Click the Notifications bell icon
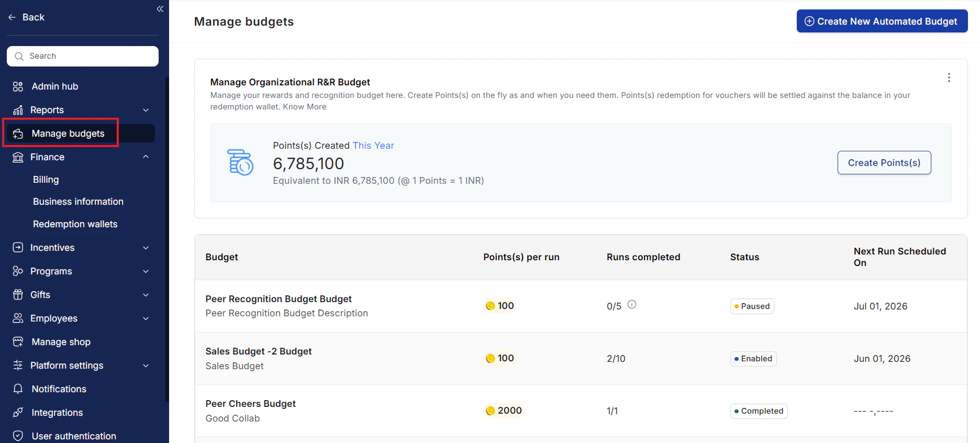The width and height of the screenshot is (980, 443). click(x=18, y=389)
